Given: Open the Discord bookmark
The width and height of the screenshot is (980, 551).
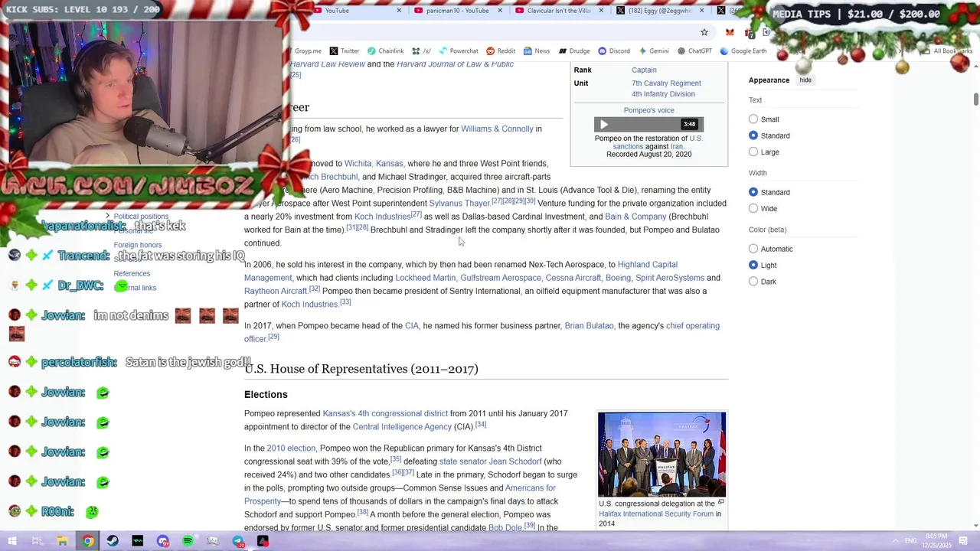Looking at the screenshot, I should [x=614, y=51].
